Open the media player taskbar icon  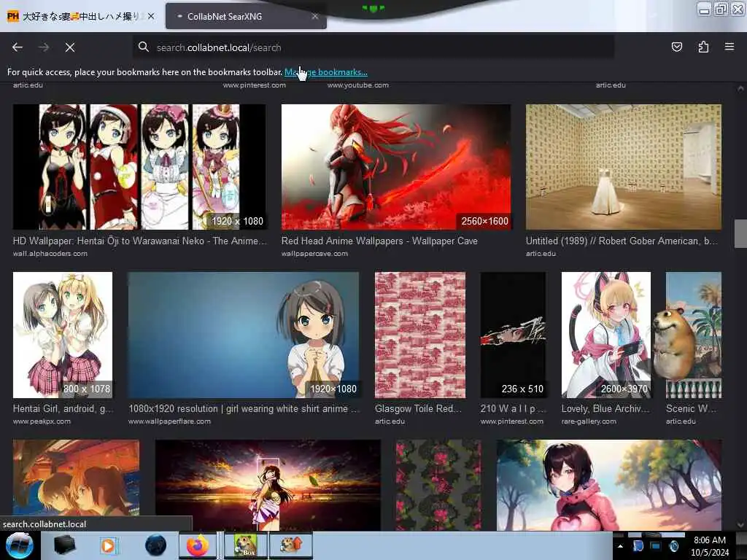click(x=108, y=545)
